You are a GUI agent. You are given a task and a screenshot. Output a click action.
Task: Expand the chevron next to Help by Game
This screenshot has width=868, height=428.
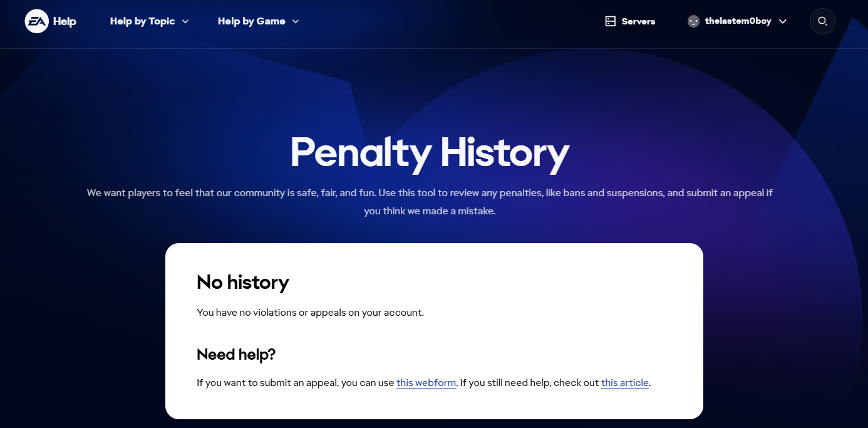pyautogui.click(x=296, y=21)
